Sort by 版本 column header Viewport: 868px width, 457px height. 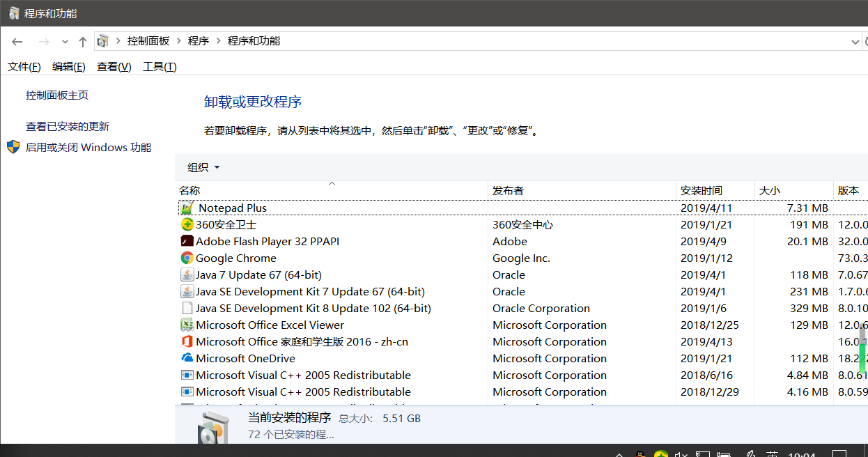851,190
